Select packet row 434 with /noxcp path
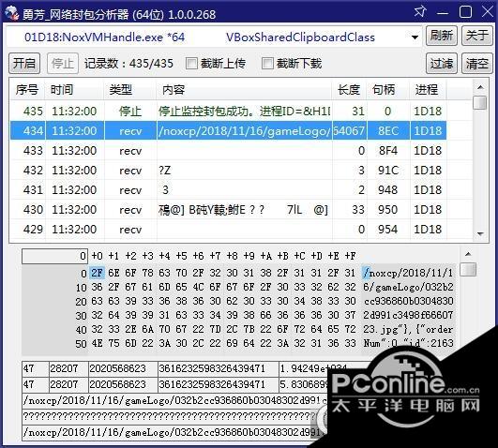Screen dimensions: 498x448 coord(228,130)
